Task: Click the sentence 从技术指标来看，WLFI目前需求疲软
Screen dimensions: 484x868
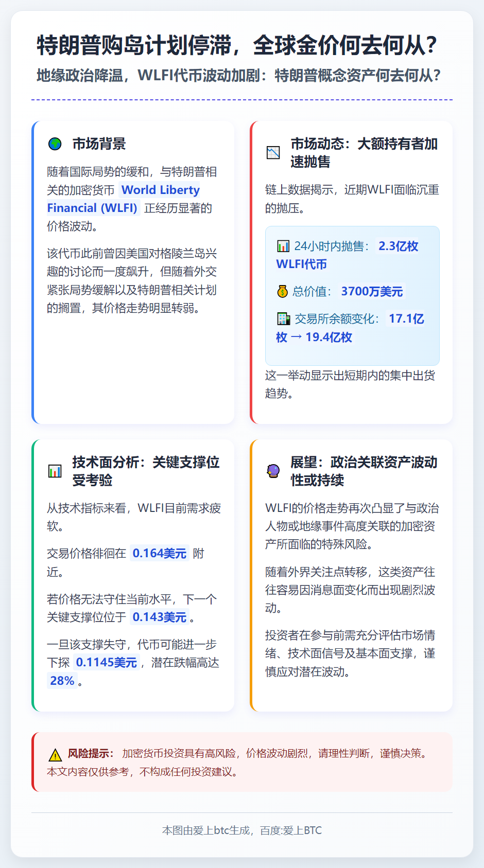Action: 134,517
